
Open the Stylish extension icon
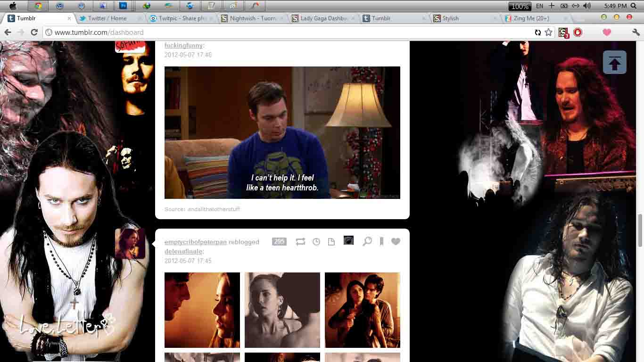(563, 32)
